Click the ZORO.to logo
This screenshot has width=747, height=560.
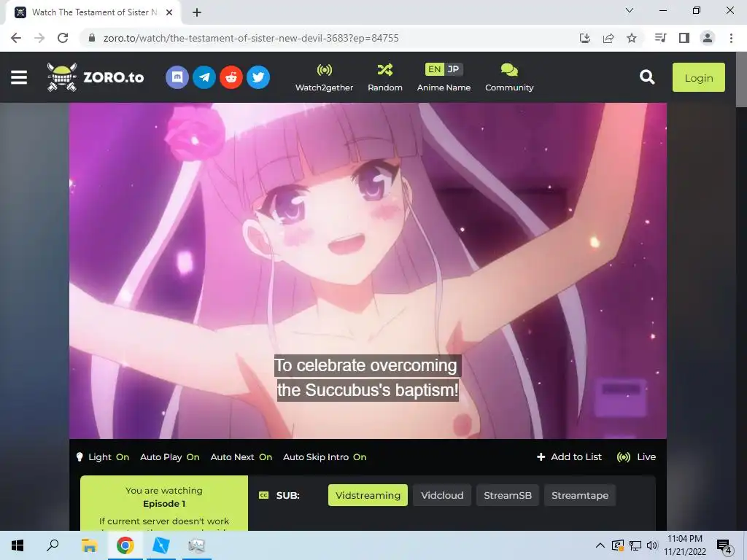[x=96, y=77]
